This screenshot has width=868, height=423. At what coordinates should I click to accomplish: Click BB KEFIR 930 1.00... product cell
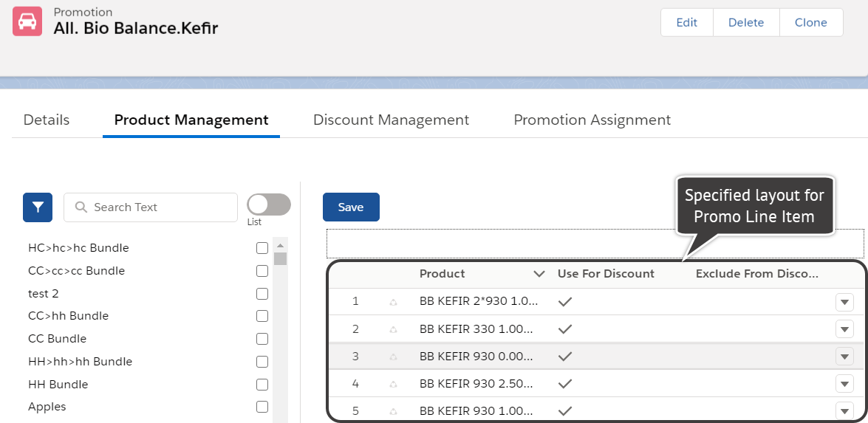(x=476, y=411)
